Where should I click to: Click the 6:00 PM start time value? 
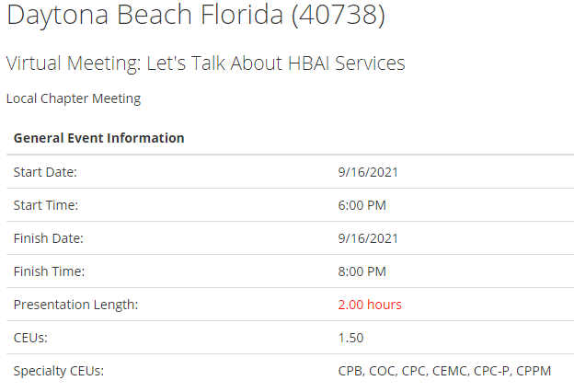[362, 205]
